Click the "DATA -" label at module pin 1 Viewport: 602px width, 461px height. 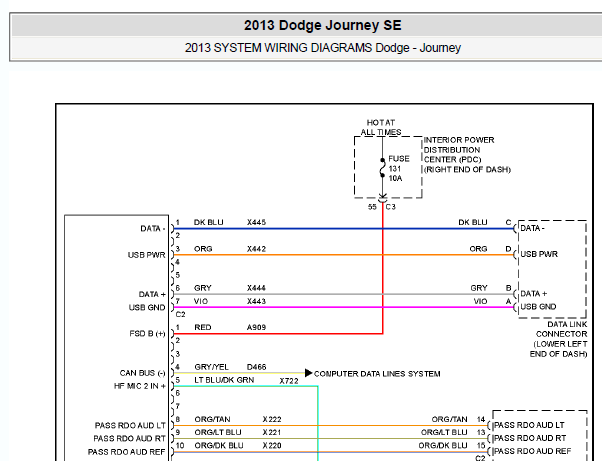pos(153,229)
